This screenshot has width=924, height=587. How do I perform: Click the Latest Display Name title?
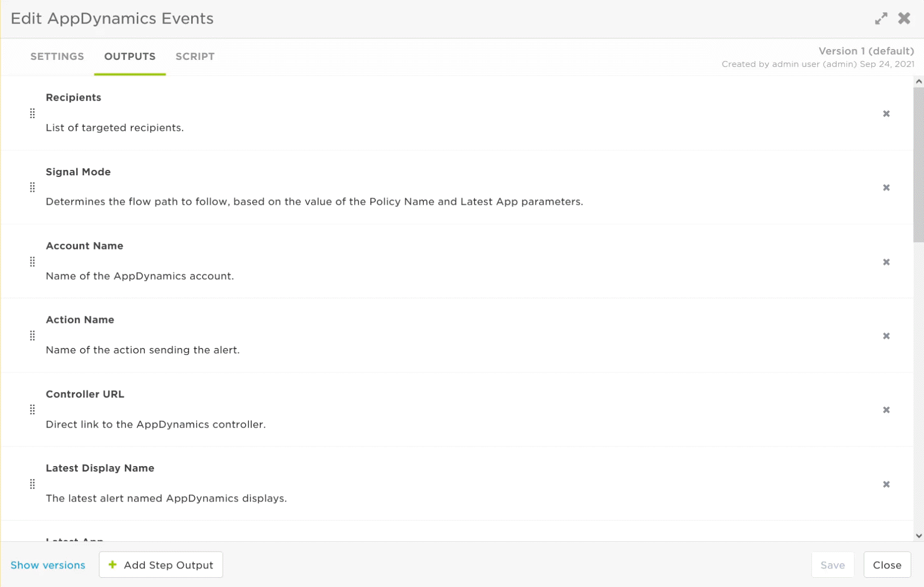100,468
